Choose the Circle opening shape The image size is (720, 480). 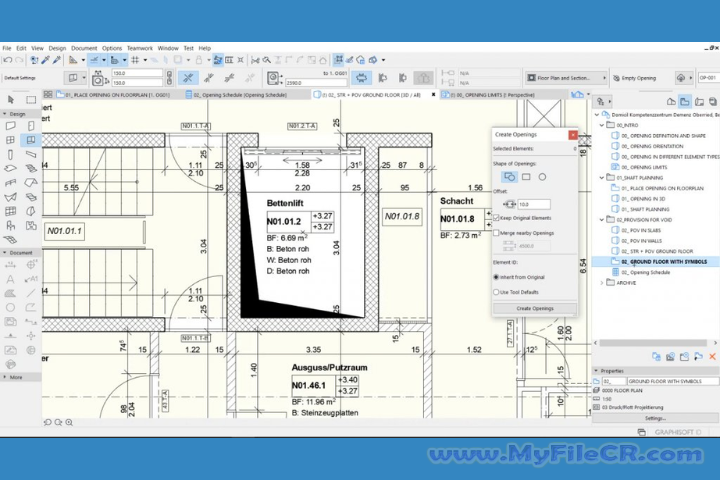click(x=542, y=177)
